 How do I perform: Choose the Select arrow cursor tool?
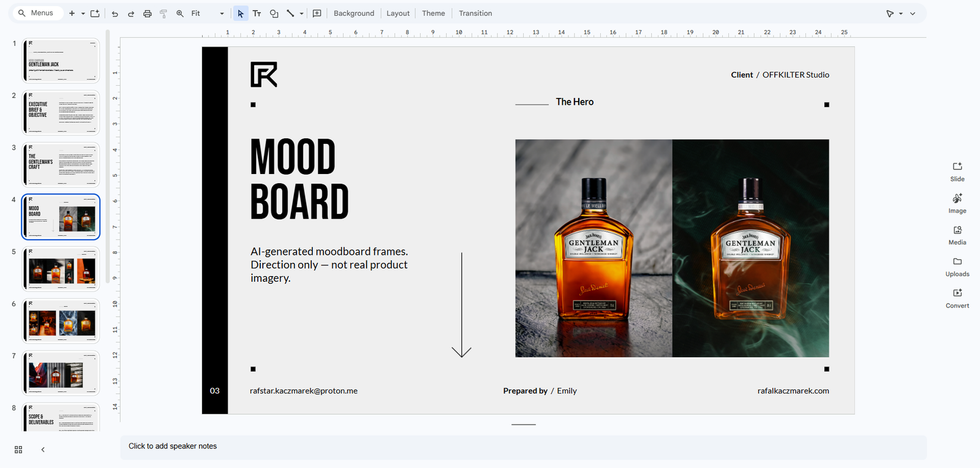[x=241, y=13]
